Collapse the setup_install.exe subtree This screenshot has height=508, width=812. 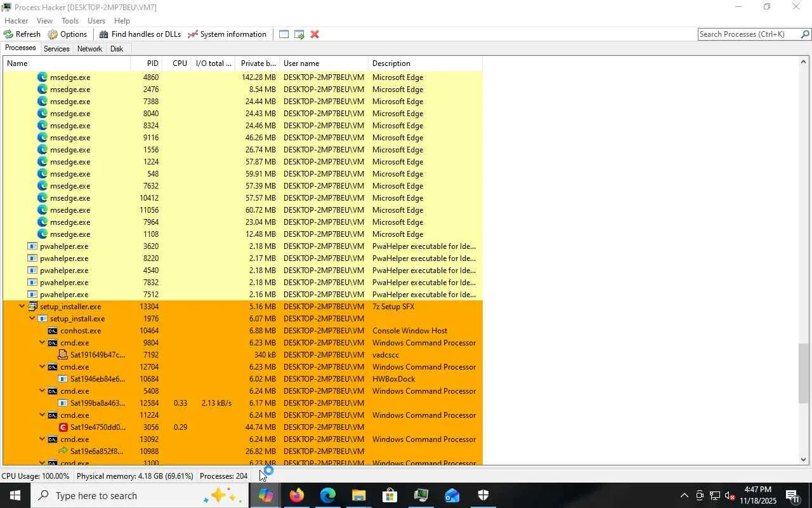pos(32,319)
